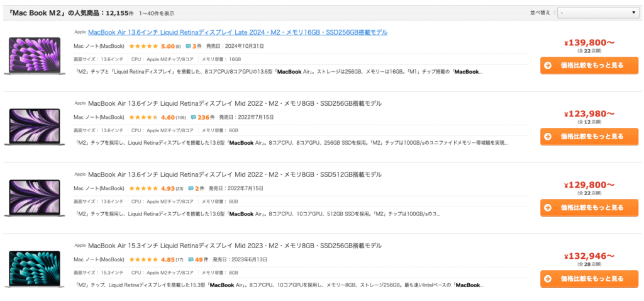Click the (全28店舗) shop count text

pyautogui.click(x=589, y=264)
